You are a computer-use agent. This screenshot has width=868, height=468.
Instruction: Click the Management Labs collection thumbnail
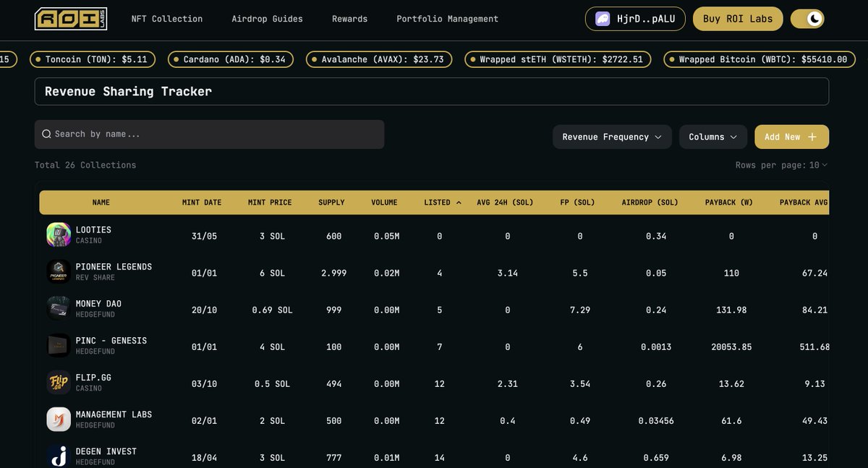click(59, 419)
